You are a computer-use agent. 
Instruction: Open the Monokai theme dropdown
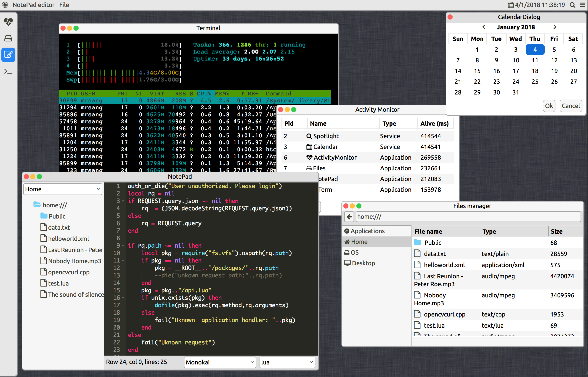click(x=220, y=362)
